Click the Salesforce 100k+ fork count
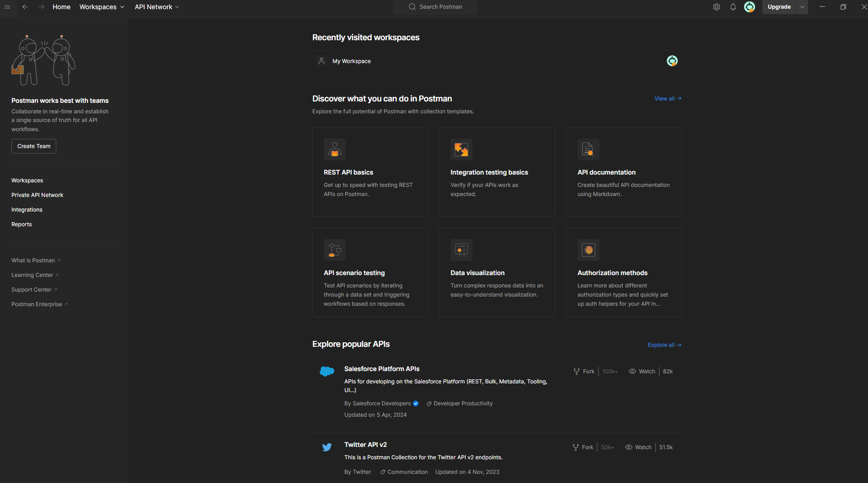Screen dimensions: 868x483 pos(610,372)
